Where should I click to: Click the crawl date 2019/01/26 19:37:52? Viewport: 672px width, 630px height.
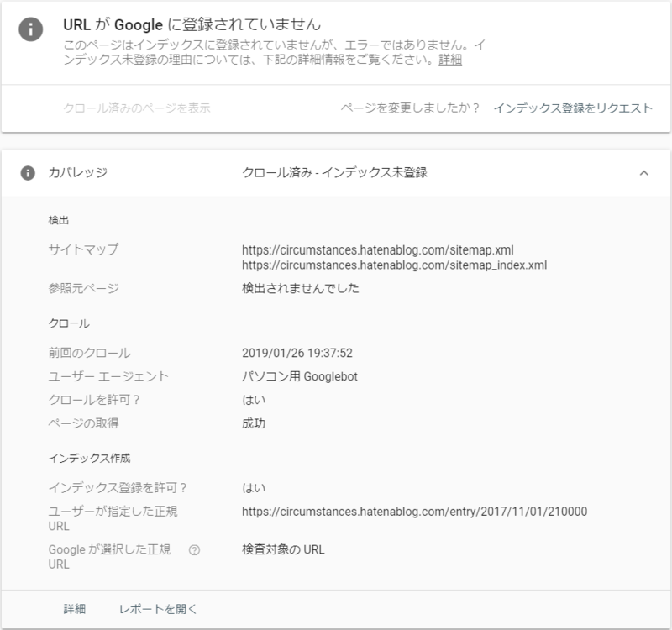[297, 353]
